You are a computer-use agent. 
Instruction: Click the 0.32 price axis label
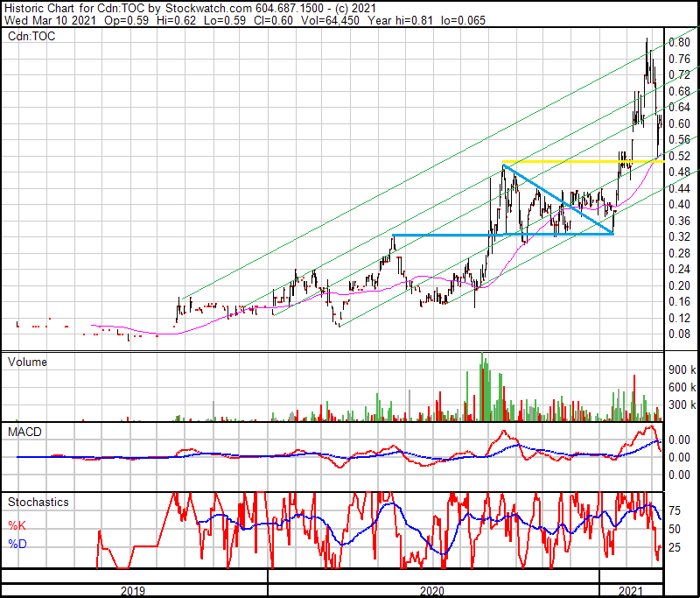click(x=680, y=236)
